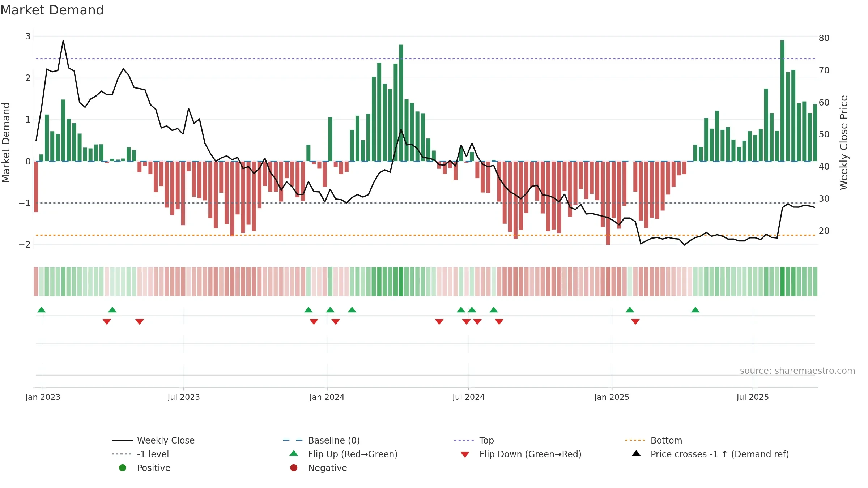Viewport: 868px width, 488px height.
Task: Click the Jul 2024 x-axis label
Action: tap(469, 397)
